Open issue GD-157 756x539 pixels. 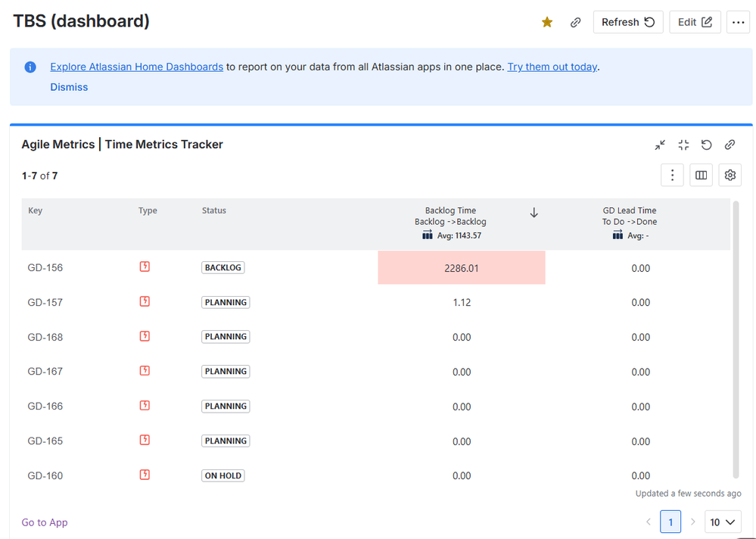coord(45,303)
